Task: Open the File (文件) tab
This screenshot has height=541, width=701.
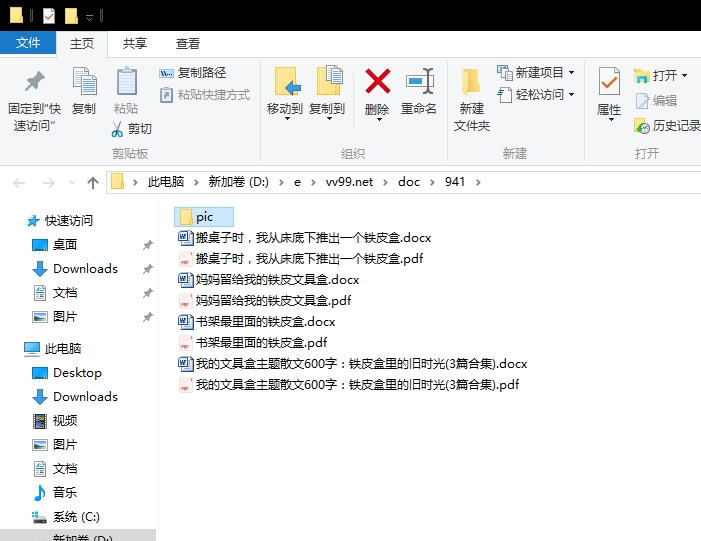Action: 28,43
